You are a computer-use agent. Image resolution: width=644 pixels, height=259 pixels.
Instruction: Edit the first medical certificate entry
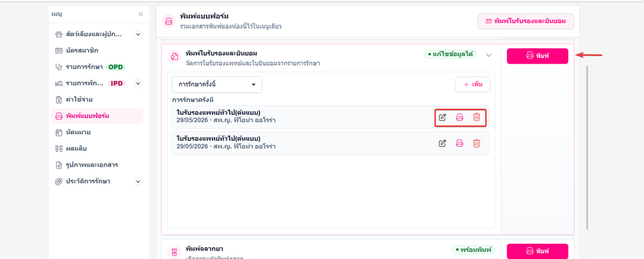click(442, 118)
